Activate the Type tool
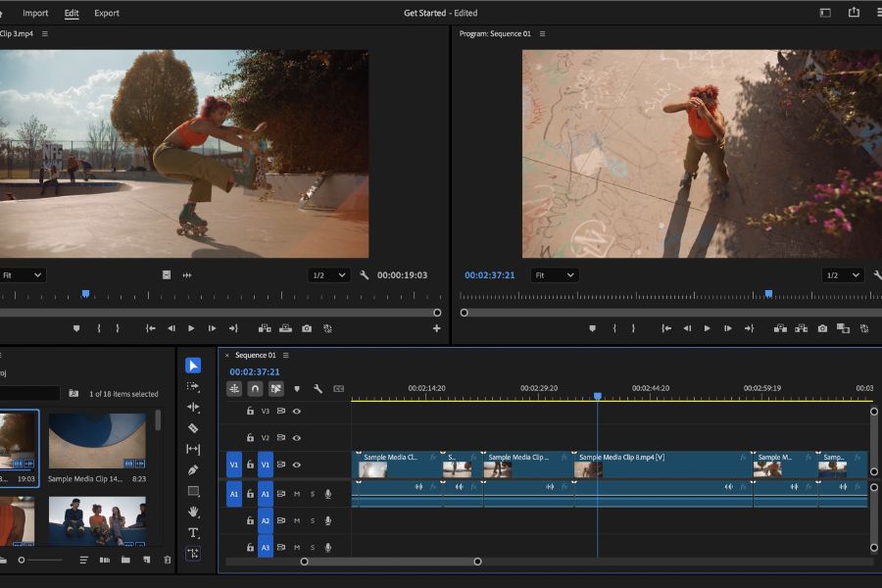The height and width of the screenshot is (588, 882). point(193,533)
